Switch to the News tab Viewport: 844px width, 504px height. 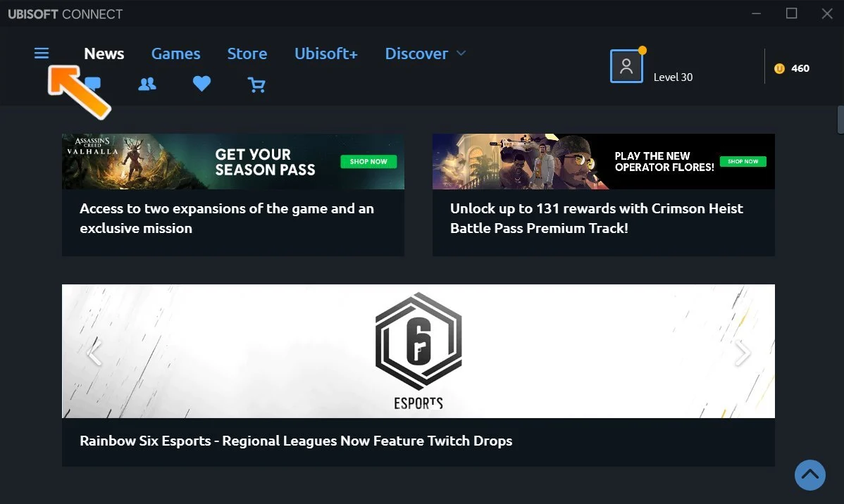coord(104,53)
